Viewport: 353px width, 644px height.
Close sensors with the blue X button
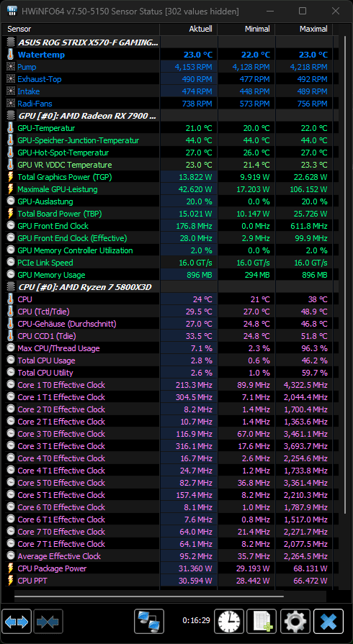click(x=329, y=622)
